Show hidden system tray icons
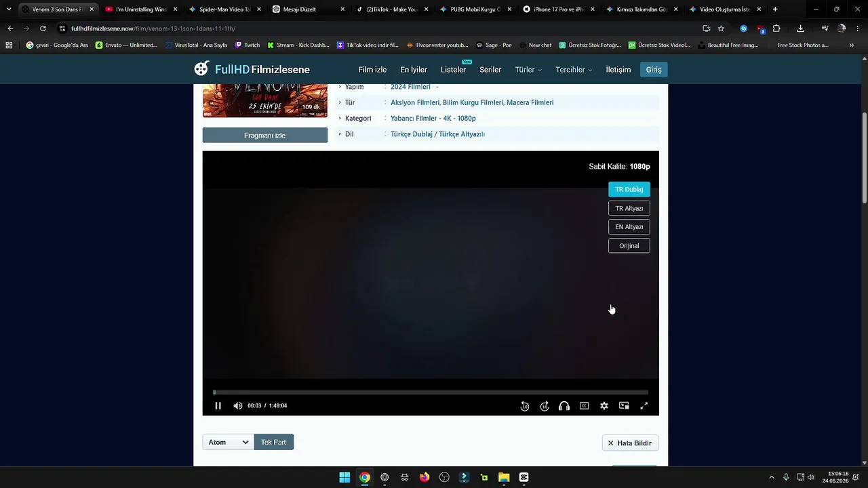 click(x=771, y=478)
